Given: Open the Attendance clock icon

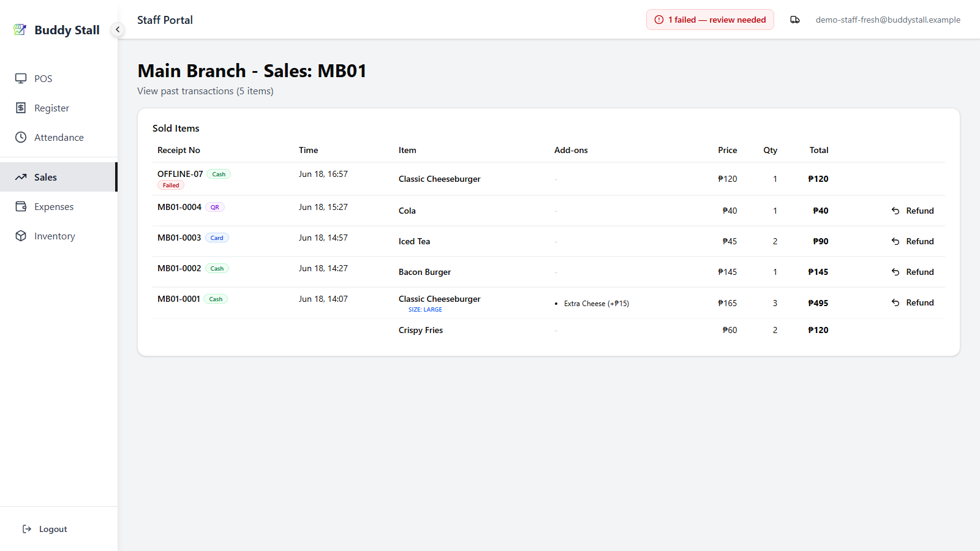Looking at the screenshot, I should coord(21,137).
